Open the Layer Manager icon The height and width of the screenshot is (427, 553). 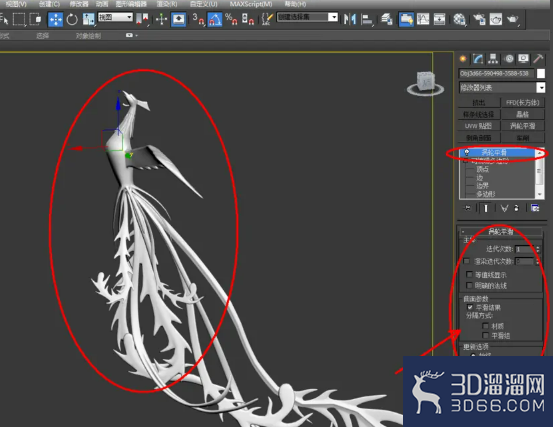[x=387, y=19]
